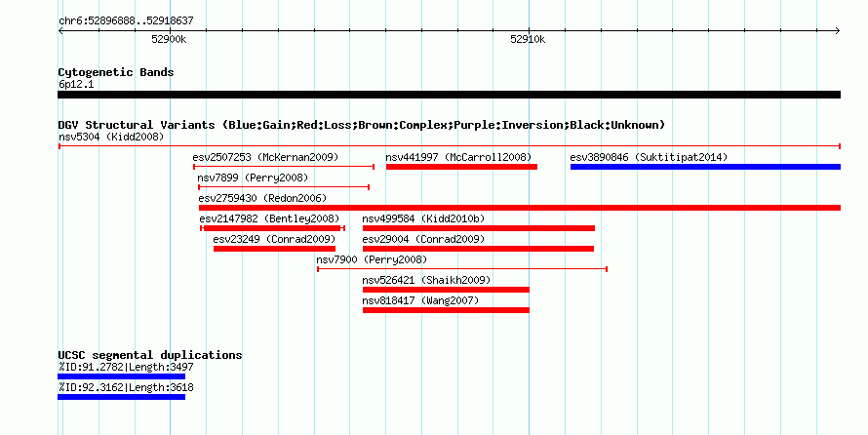This screenshot has width=868, height=435.
Task: Open the nsv818417 (Wang2007) label
Action: click(420, 300)
